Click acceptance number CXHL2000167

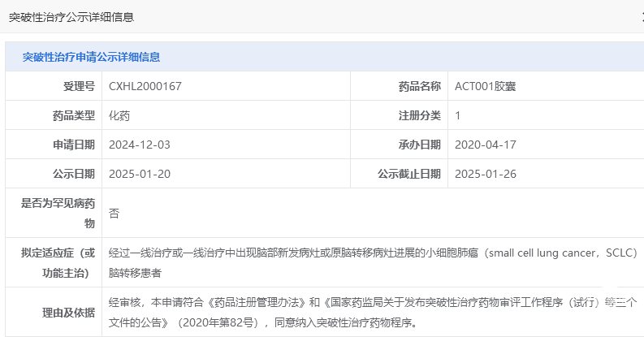[145, 86]
